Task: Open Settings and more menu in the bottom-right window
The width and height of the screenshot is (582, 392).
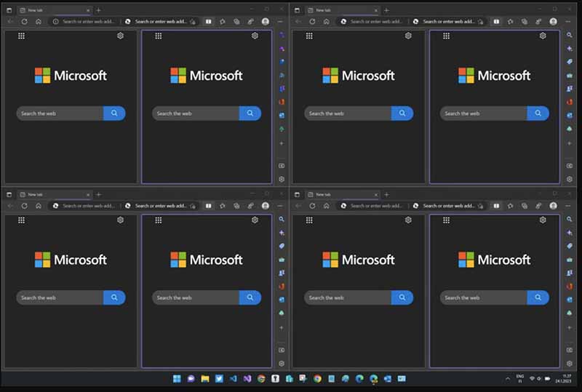Action: point(568,206)
